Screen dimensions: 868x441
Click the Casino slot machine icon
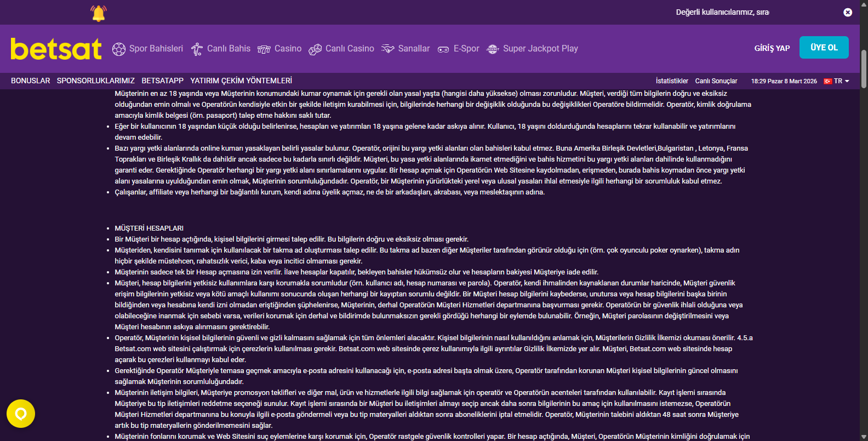pos(264,49)
